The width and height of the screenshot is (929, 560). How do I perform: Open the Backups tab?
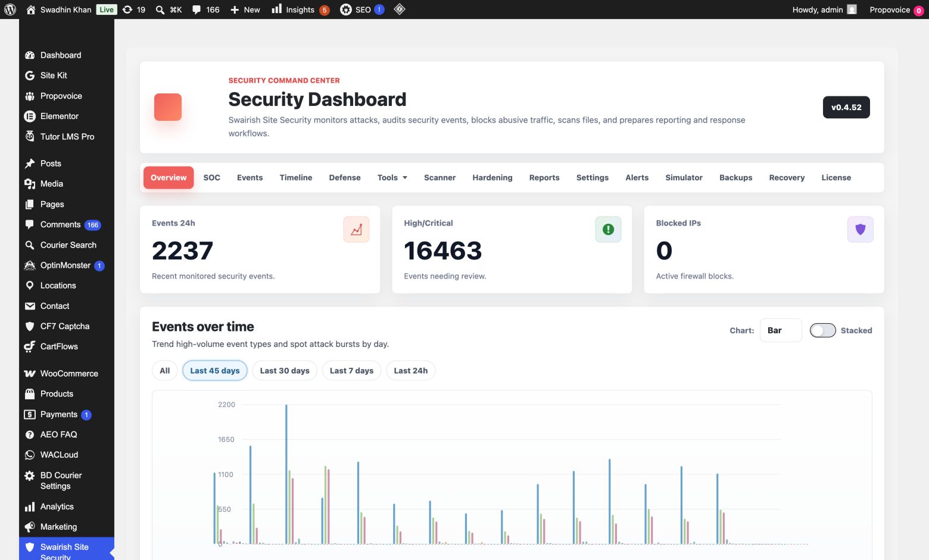(736, 177)
